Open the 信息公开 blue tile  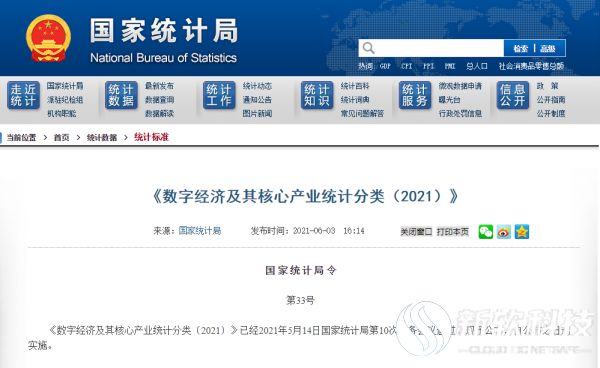513,95
